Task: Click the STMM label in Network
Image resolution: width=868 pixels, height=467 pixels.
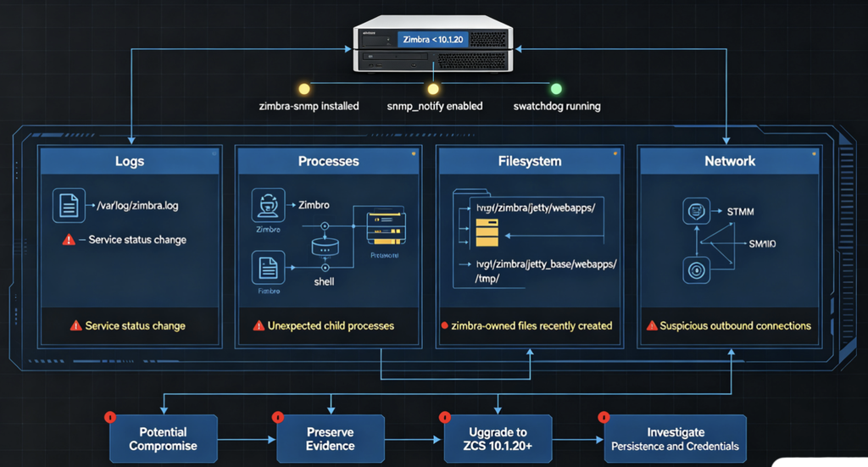Action: point(740,211)
